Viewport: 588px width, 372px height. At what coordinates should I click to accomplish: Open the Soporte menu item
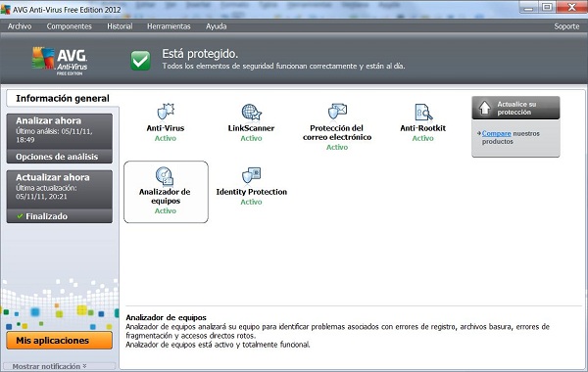pyautogui.click(x=566, y=26)
